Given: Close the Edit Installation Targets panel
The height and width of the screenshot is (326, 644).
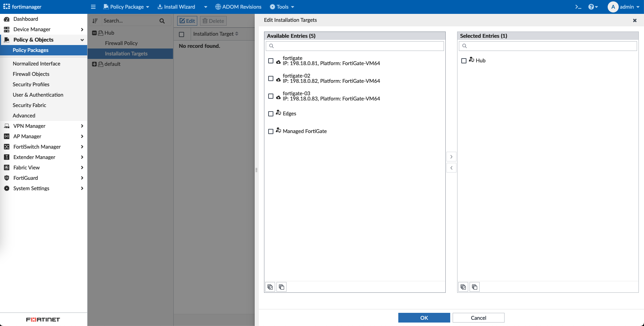Looking at the screenshot, I should 635,20.
